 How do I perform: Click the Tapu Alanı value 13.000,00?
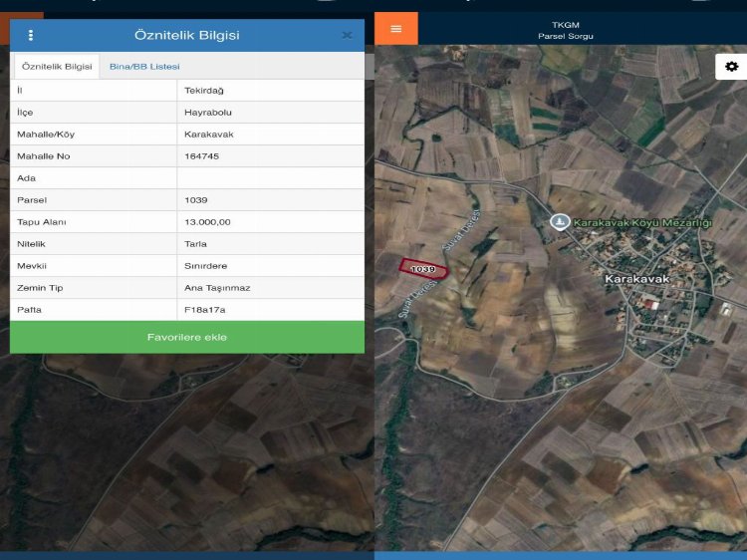tap(207, 222)
